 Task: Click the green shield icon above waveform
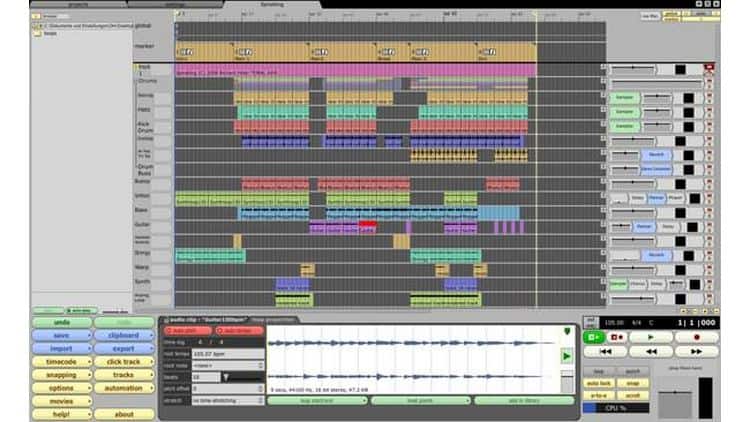(x=567, y=331)
